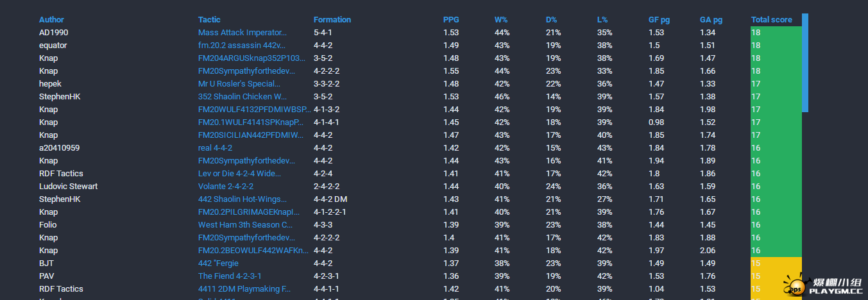Click the blue vertical scrollbar thumb

click(805, 63)
